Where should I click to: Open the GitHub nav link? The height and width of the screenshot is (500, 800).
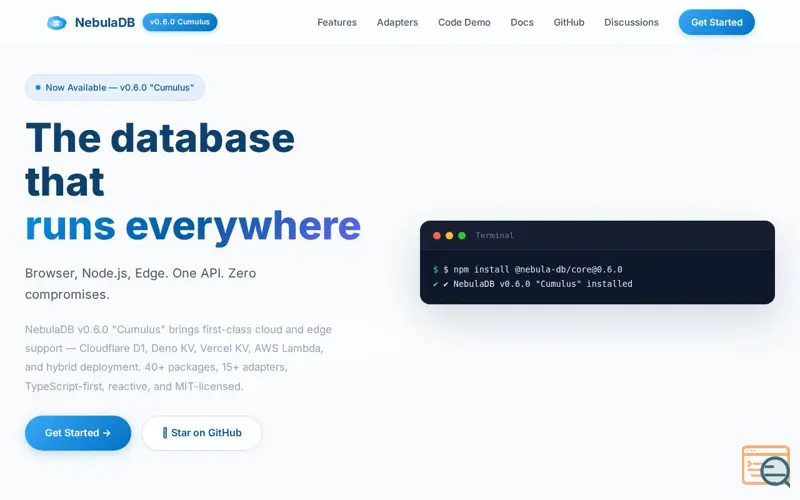point(569,22)
